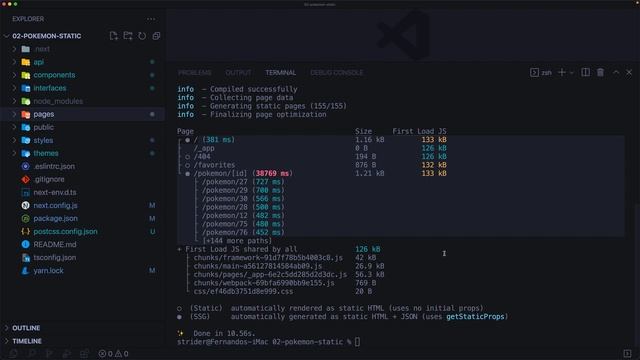Click the notifications icon in status bar
Screen dimensions: 640x360
pyautogui.click(x=627, y=353)
